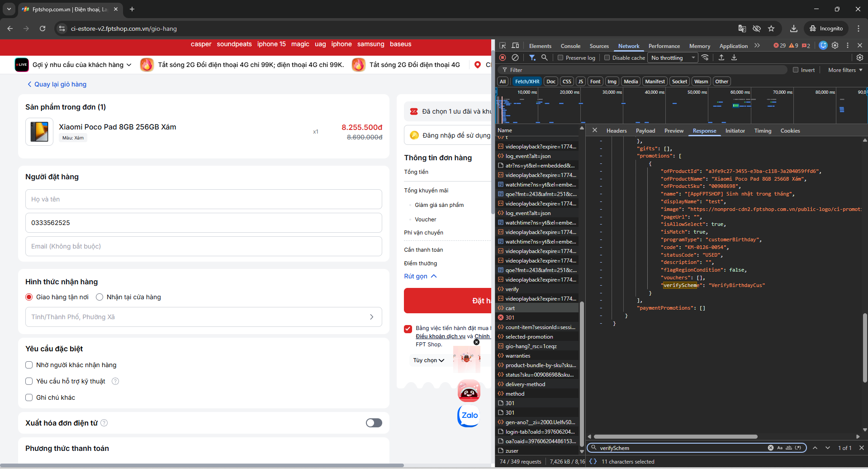Stop recording network log
This screenshot has height=469, width=868.
tap(503, 57)
